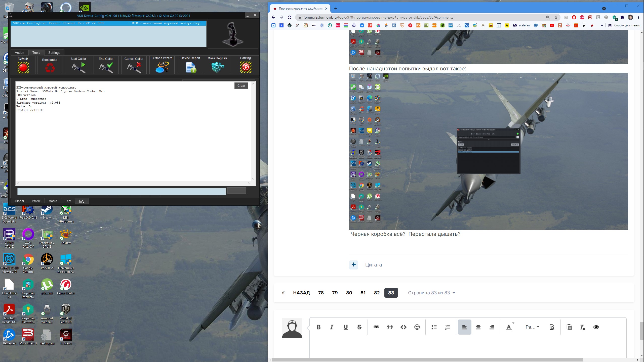Go to forum page 79
644x362 pixels.
point(335,293)
